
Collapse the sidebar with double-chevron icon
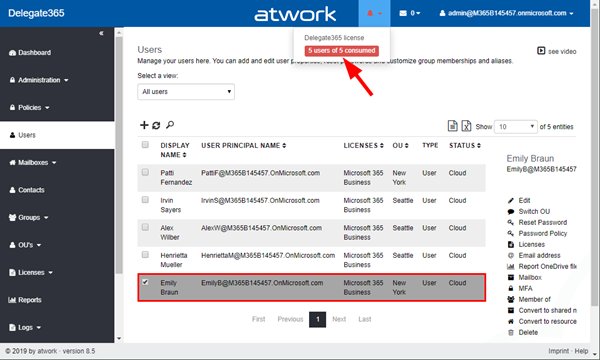pos(101,33)
